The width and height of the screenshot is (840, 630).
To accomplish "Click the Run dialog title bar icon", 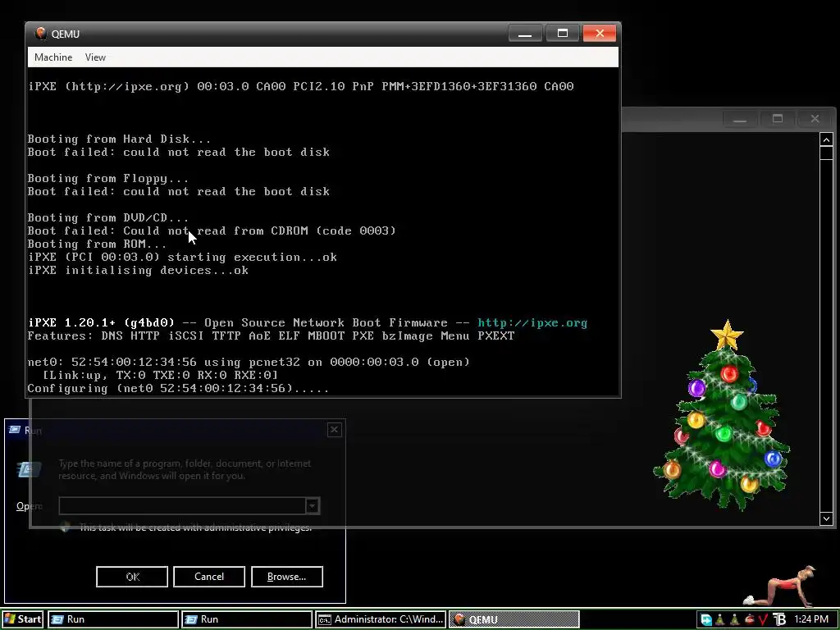I will pyautogui.click(x=15, y=430).
